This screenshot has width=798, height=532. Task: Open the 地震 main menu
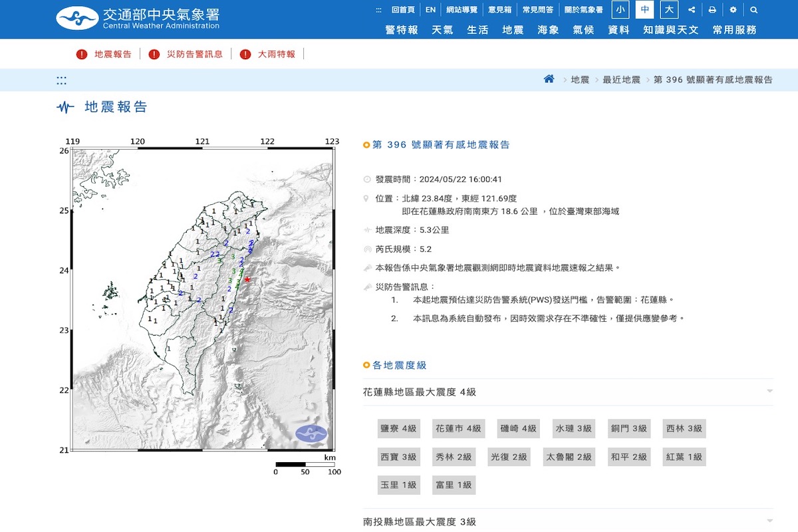[513, 30]
